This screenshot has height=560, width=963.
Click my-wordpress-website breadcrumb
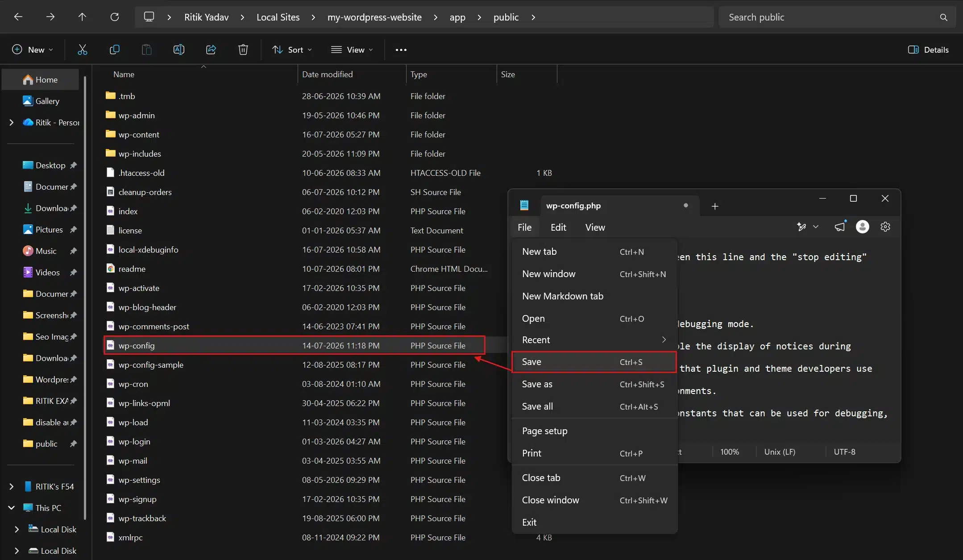coord(374,17)
